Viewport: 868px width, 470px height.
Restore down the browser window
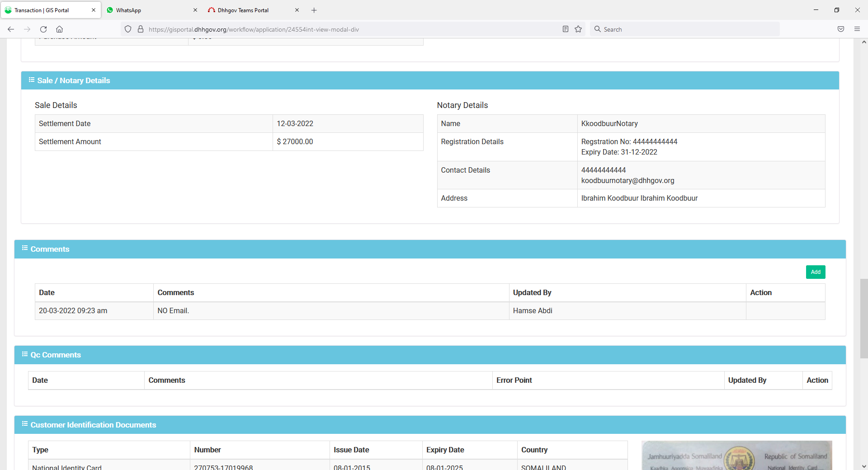point(837,10)
